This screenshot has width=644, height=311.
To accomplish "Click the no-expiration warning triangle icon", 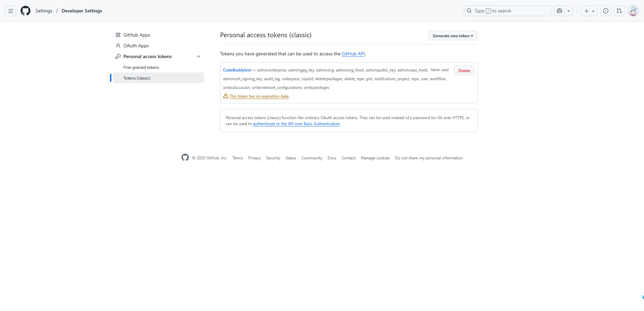I will click(226, 96).
